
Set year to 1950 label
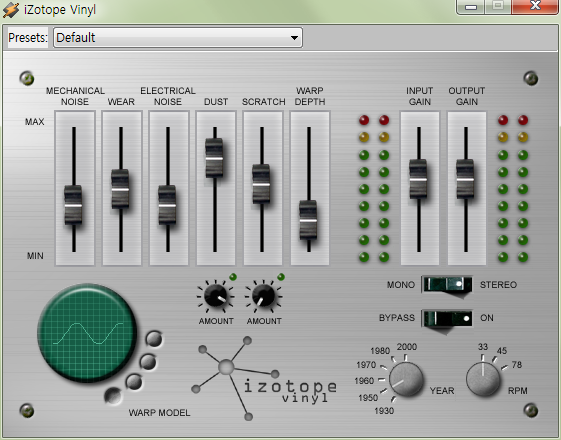pyautogui.click(x=368, y=398)
